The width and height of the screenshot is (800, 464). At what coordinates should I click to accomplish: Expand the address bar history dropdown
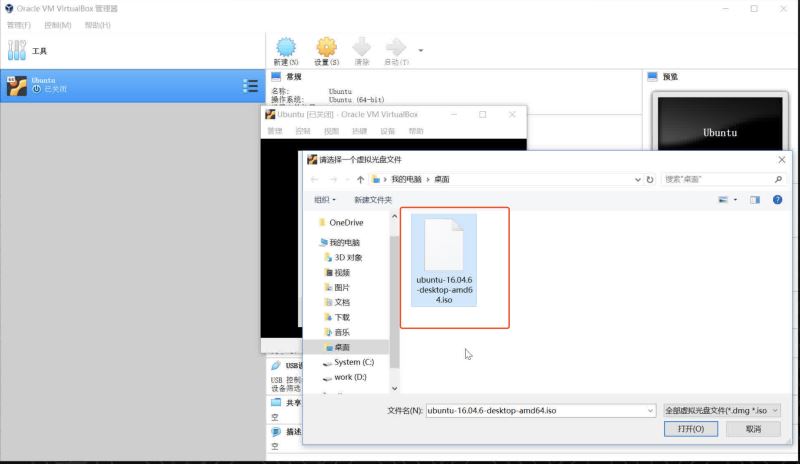pos(638,179)
